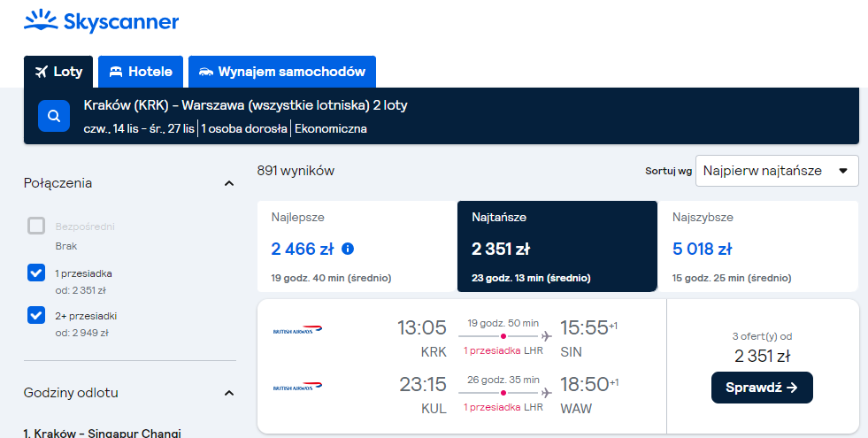Open the Sortuj wg dropdown
Viewport: 868px width, 438px height.
point(777,171)
